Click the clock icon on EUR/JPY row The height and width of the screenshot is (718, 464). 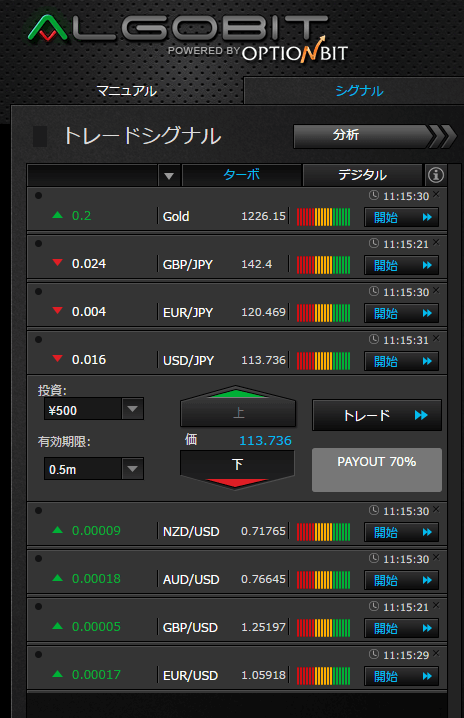(x=374, y=291)
